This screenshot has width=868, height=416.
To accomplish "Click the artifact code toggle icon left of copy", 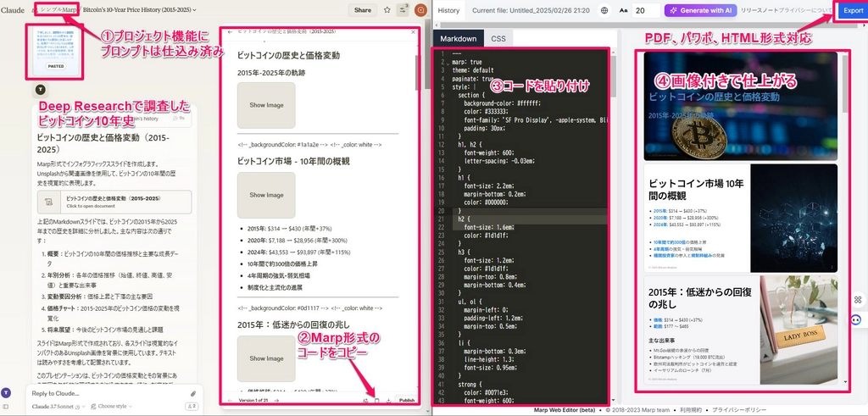I will pyautogui.click(x=365, y=401).
